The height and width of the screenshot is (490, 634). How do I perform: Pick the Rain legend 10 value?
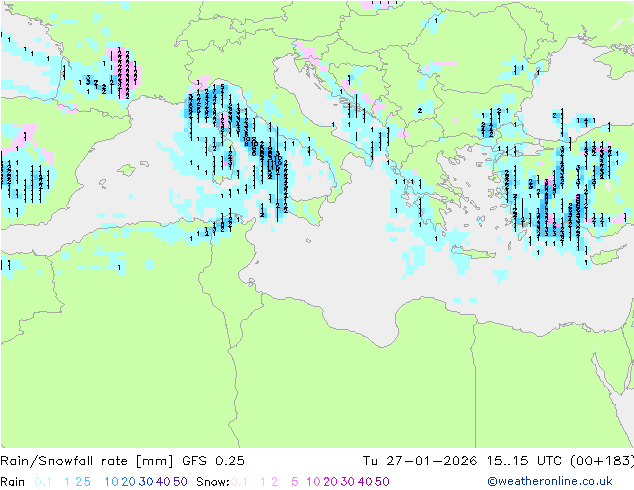pos(112,482)
